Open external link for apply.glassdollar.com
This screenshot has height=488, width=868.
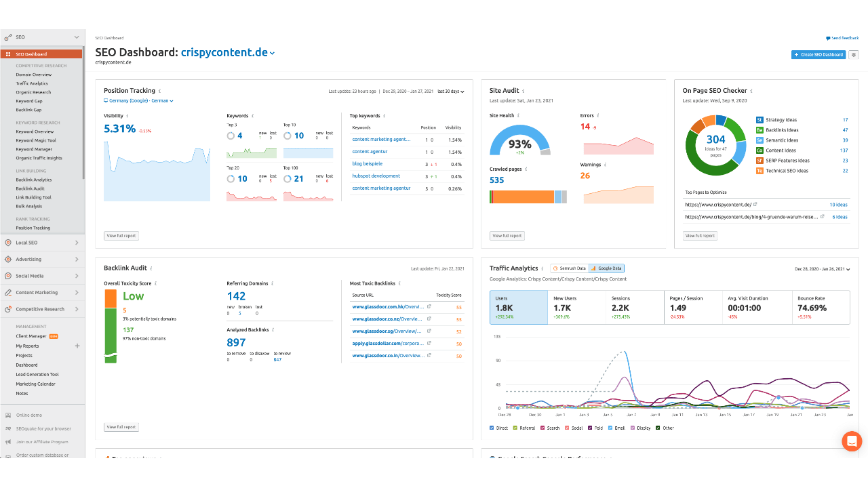(x=429, y=343)
